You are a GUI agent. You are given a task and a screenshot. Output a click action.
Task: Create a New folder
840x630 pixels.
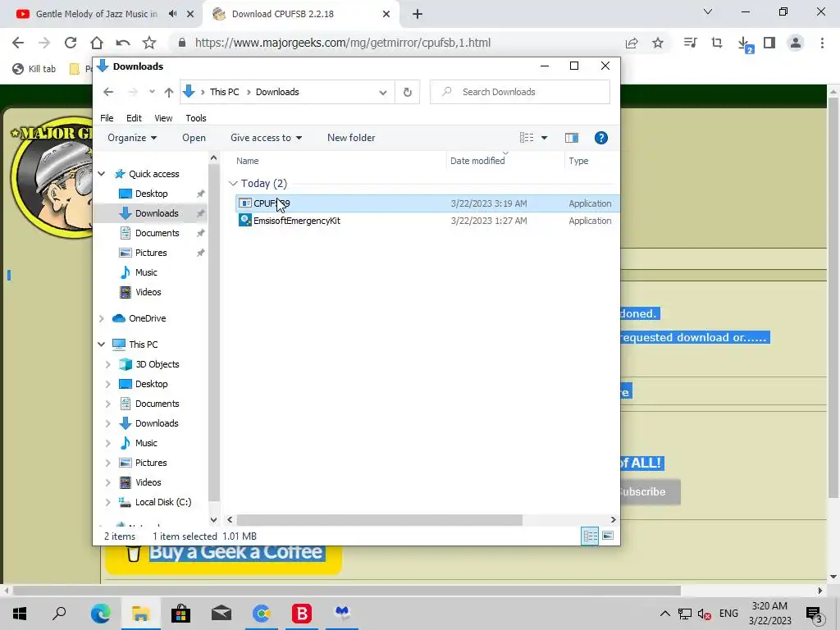tap(351, 138)
